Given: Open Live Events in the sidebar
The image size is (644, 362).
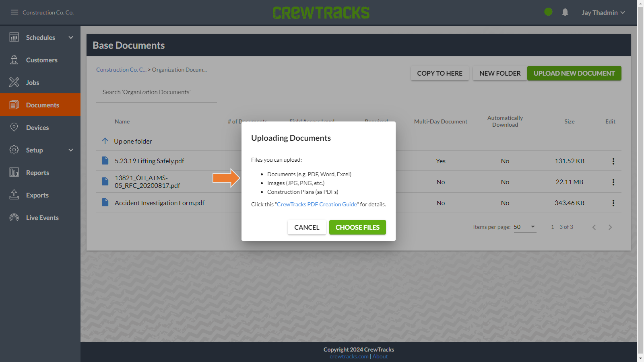Looking at the screenshot, I should coord(40,218).
